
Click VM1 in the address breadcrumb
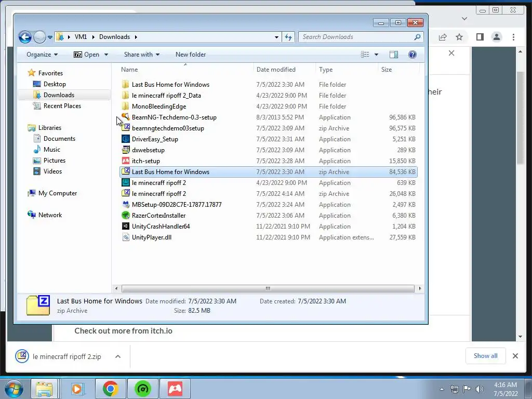[x=81, y=37]
